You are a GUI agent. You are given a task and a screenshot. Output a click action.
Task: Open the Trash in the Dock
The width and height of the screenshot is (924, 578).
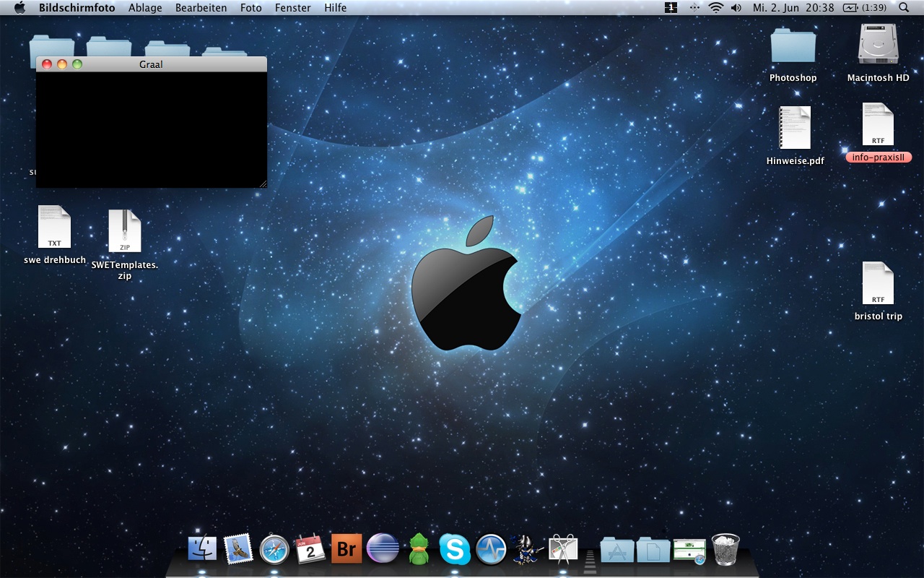point(725,550)
